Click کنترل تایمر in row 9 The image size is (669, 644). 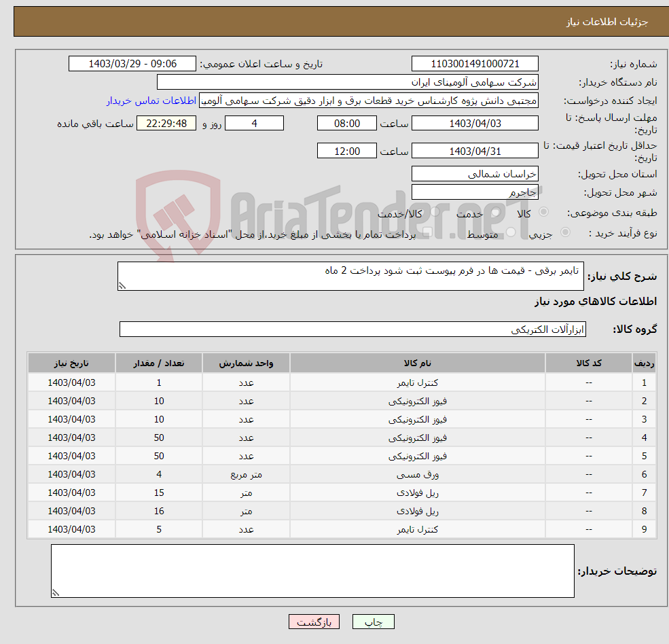(417, 530)
